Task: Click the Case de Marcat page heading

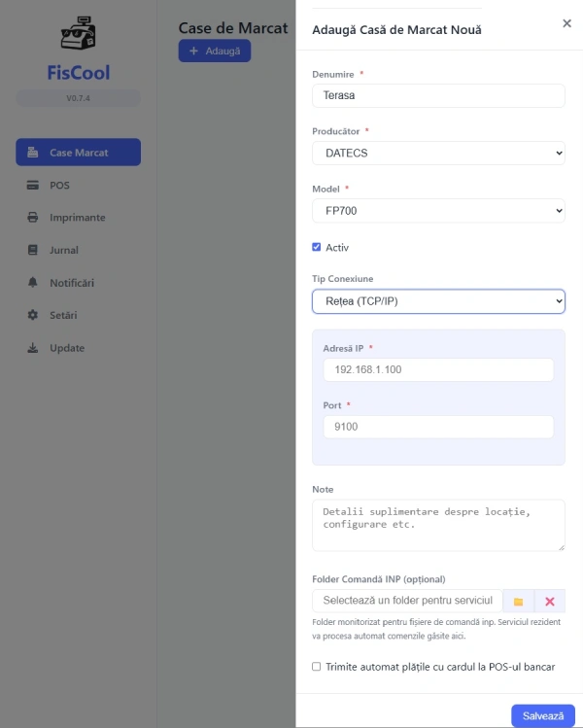Action: click(x=233, y=28)
